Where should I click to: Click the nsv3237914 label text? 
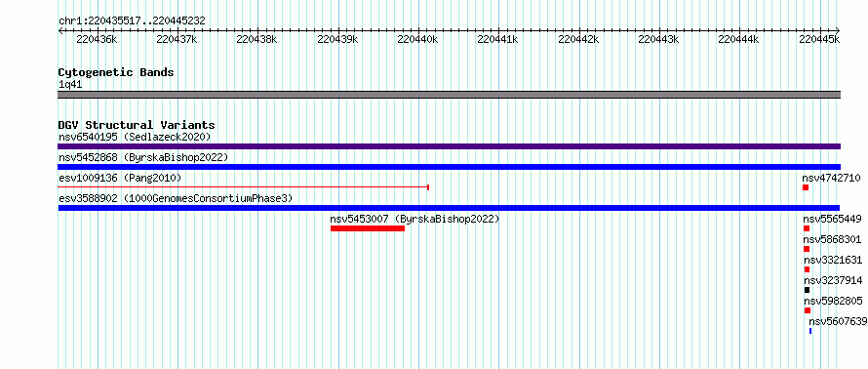833,280
